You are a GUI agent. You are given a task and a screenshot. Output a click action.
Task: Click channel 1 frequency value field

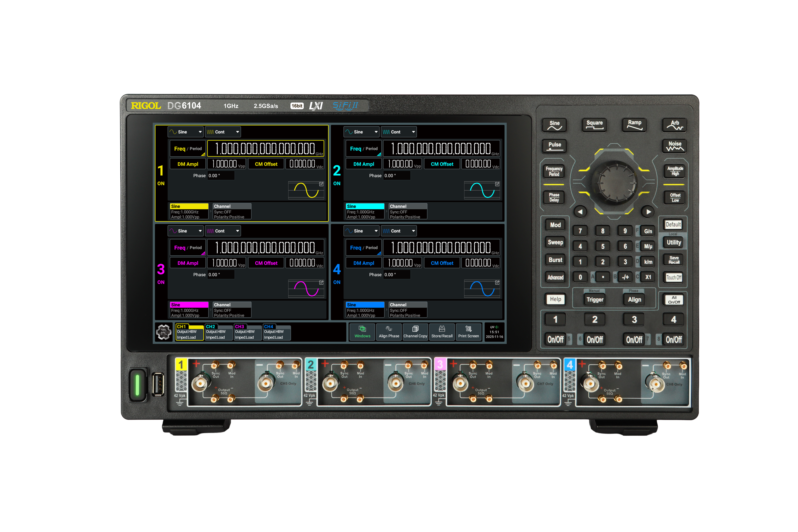click(x=266, y=149)
